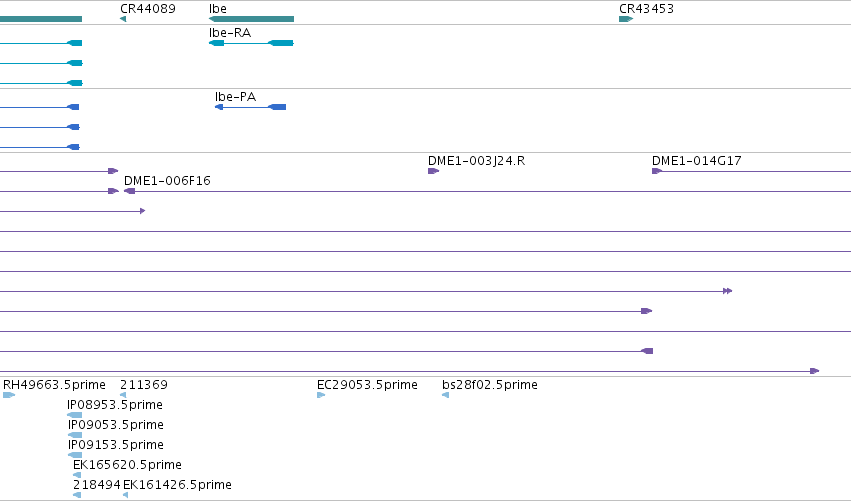851x501 pixels.
Task: Click the lbe-RA transcript label
Action: click(x=230, y=33)
